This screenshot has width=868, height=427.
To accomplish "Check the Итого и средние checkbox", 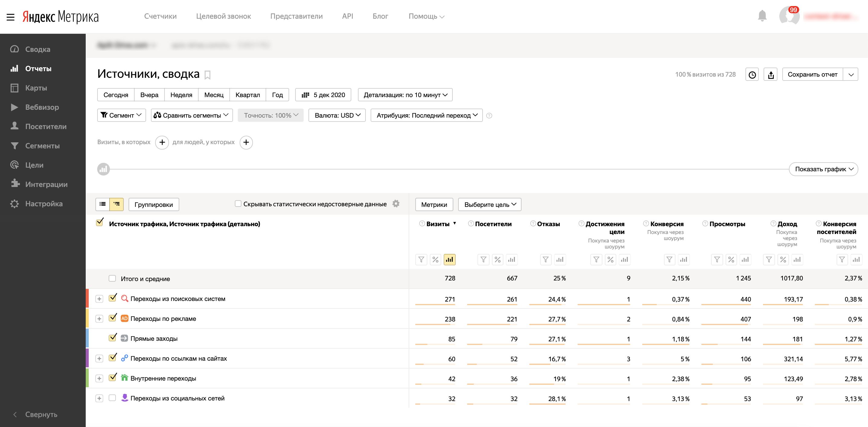I will coord(112,278).
